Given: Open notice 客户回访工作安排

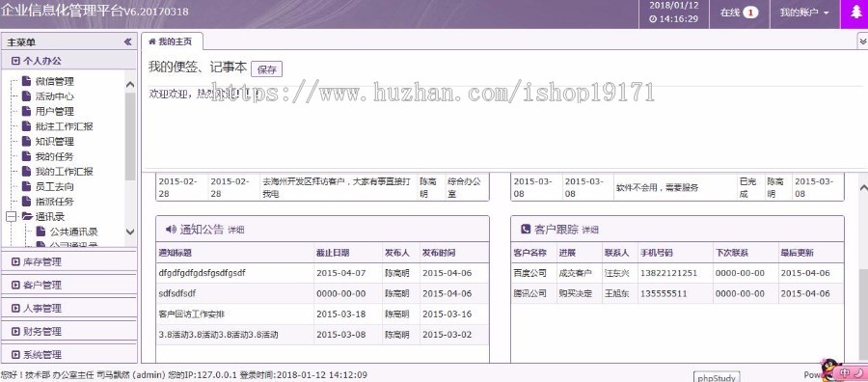Looking at the screenshot, I should point(192,314).
